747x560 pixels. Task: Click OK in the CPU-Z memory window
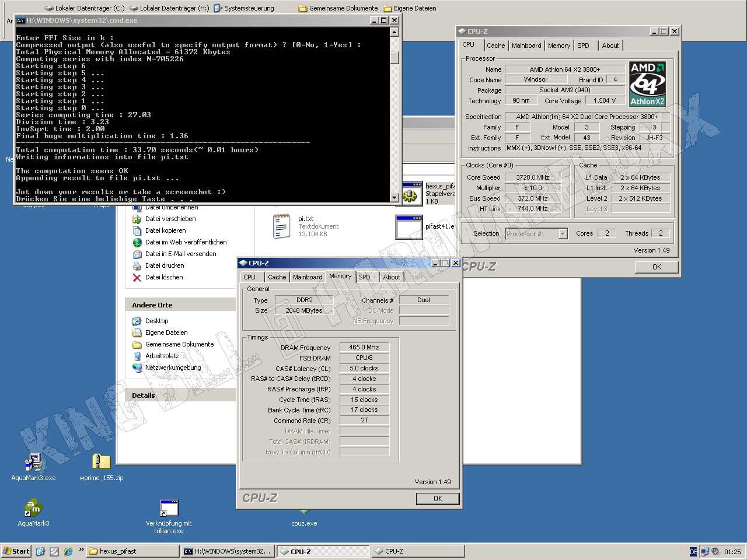click(438, 499)
